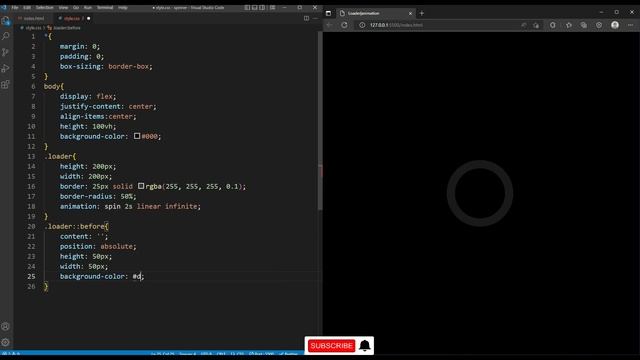Open the View menu
Image resolution: width=640 pixels, height=360 pixels.
pos(63,7)
